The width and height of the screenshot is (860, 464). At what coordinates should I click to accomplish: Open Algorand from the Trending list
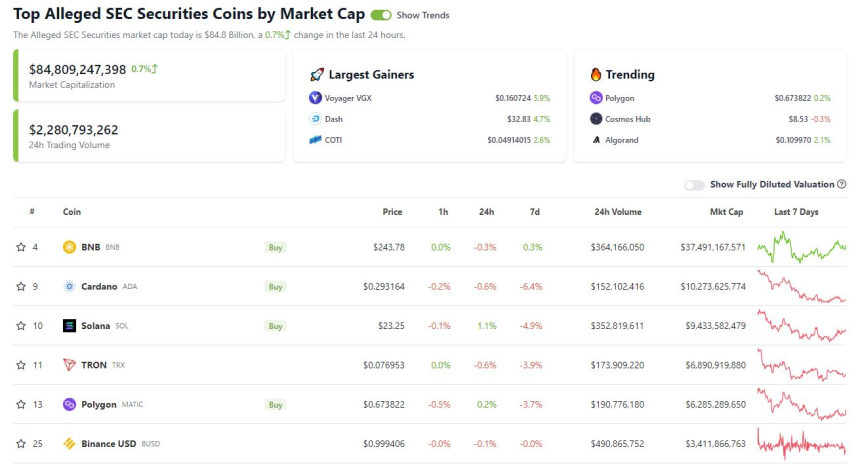622,140
